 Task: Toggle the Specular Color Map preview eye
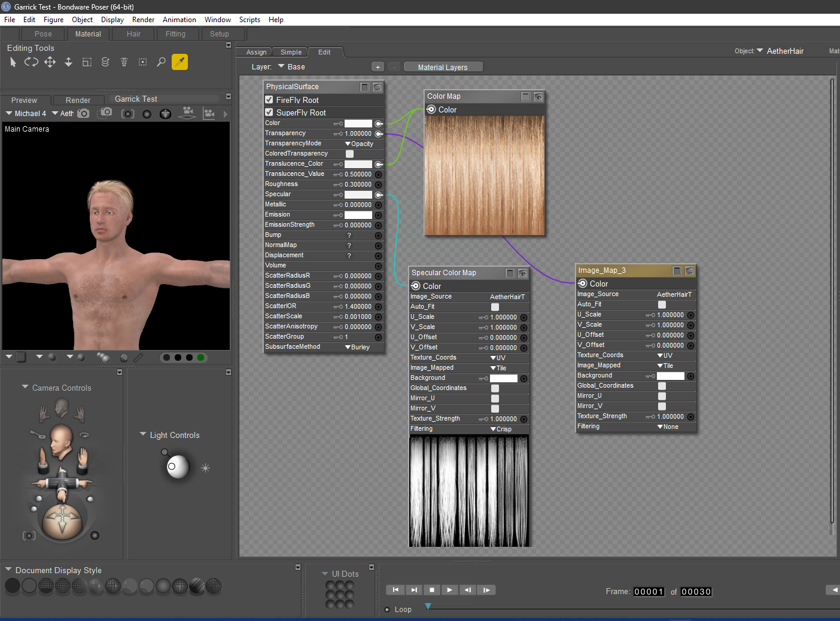click(x=522, y=273)
